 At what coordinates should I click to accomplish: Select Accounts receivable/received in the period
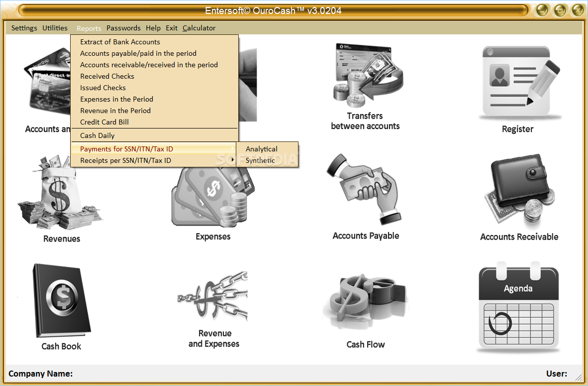click(x=155, y=65)
